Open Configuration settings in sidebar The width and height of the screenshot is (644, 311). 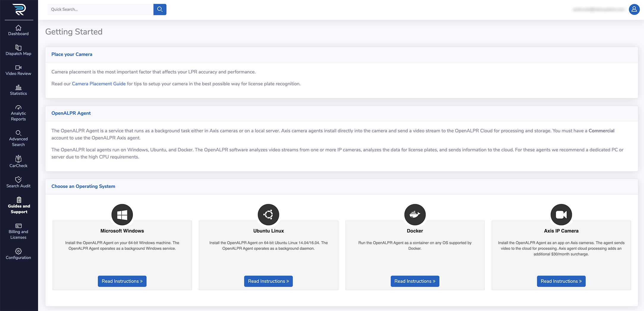click(x=18, y=254)
